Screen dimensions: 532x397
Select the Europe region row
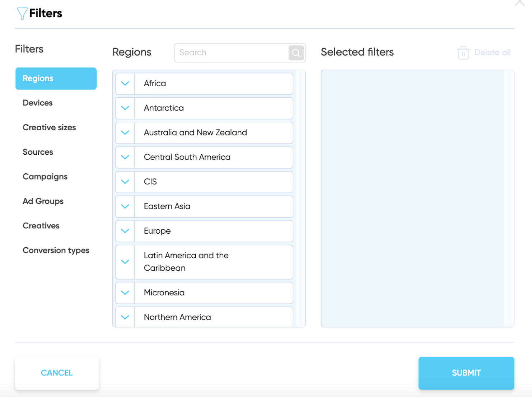pos(213,231)
